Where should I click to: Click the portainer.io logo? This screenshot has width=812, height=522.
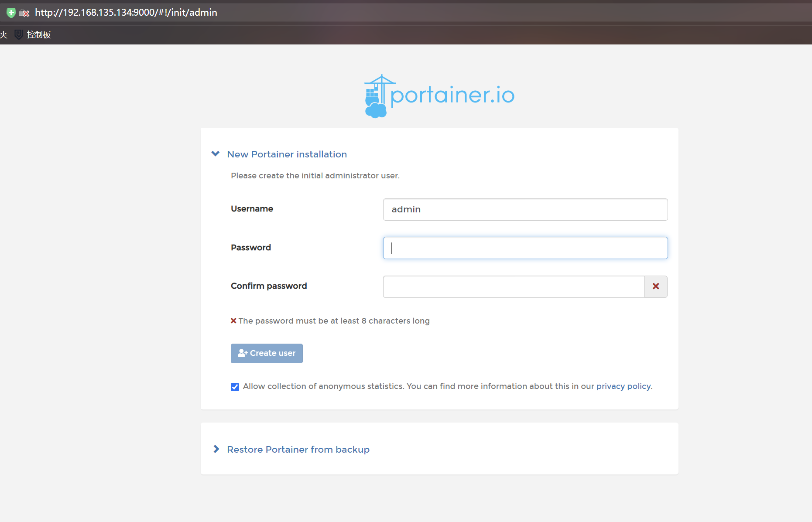click(x=439, y=96)
